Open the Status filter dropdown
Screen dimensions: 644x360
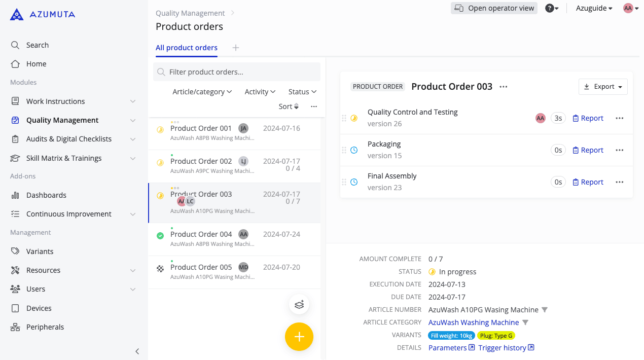click(302, 92)
